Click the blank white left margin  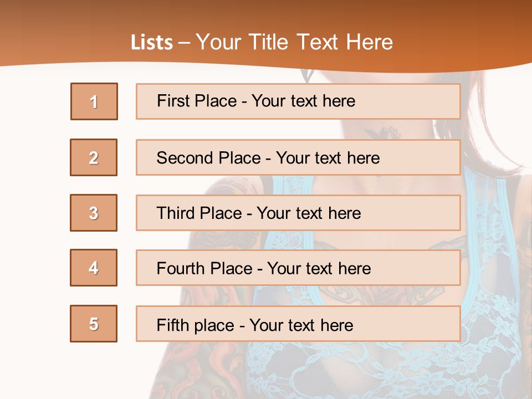tap(33, 222)
